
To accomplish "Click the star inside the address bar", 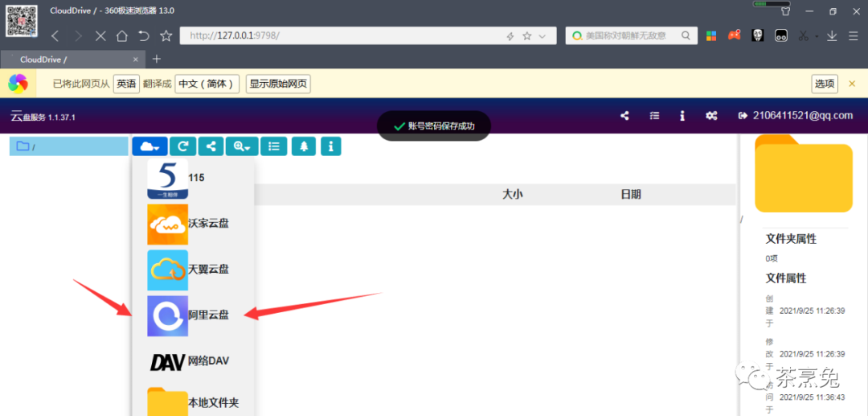I will pyautogui.click(x=527, y=36).
